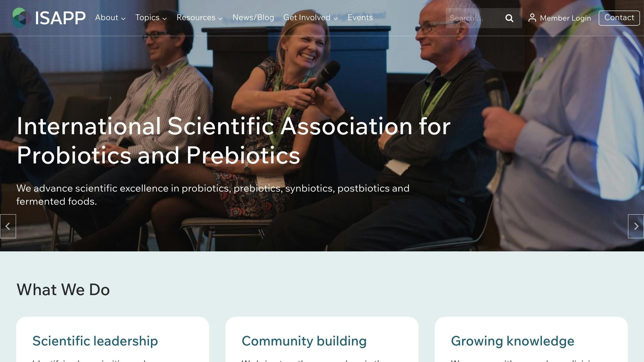Open the Scientific leadership card heading

coord(95,341)
